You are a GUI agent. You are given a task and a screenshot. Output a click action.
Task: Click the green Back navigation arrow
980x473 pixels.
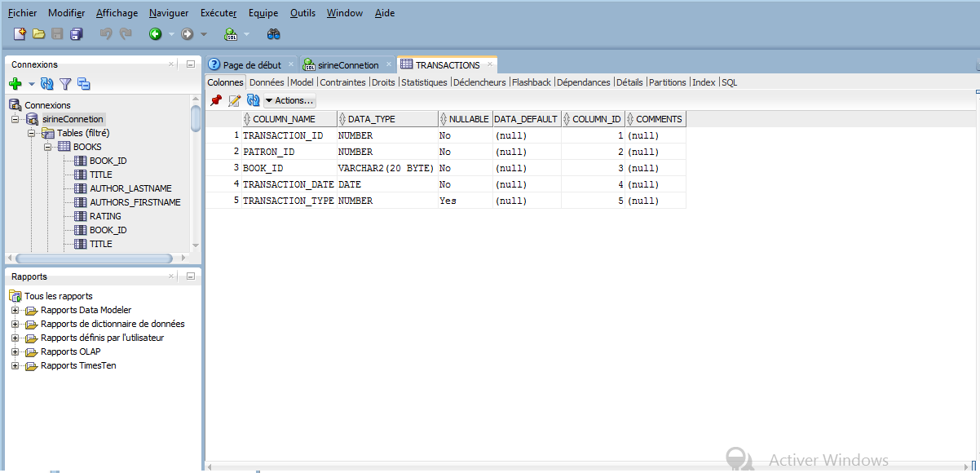tap(155, 33)
